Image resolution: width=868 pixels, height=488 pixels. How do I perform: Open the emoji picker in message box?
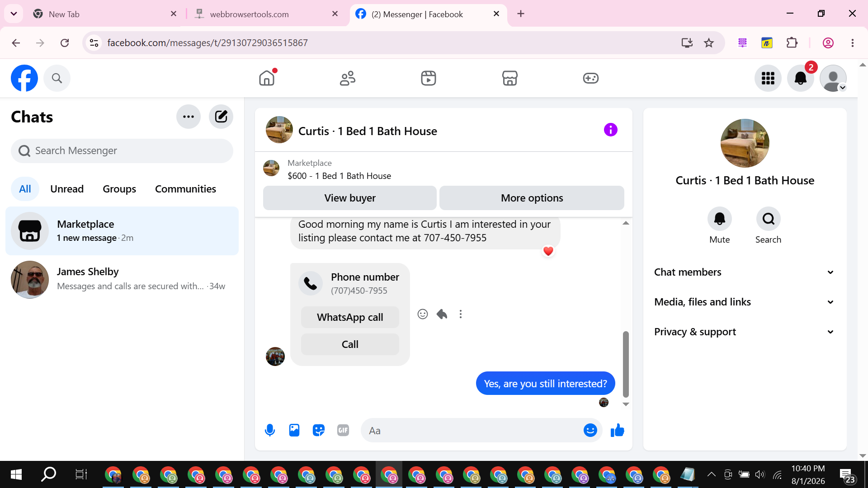pos(590,430)
